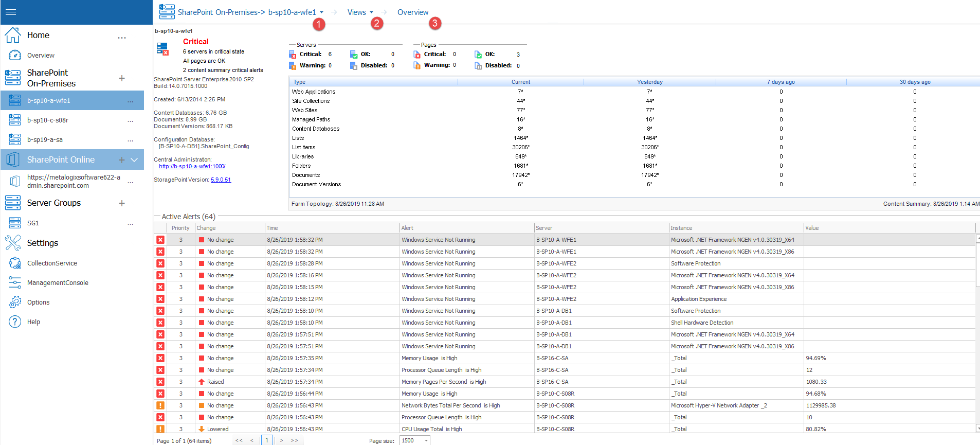Click the Help question mark icon
The height and width of the screenshot is (445, 980).
tap(15, 322)
